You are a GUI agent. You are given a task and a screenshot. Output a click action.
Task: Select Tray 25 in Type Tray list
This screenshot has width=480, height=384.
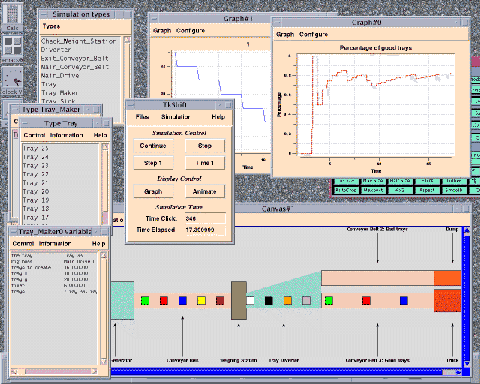(36, 148)
